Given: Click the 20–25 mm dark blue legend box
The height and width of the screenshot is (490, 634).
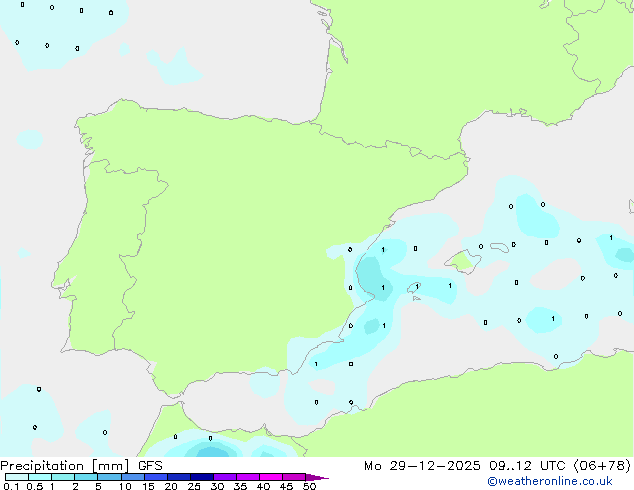Looking at the screenshot, I should (x=179, y=477).
